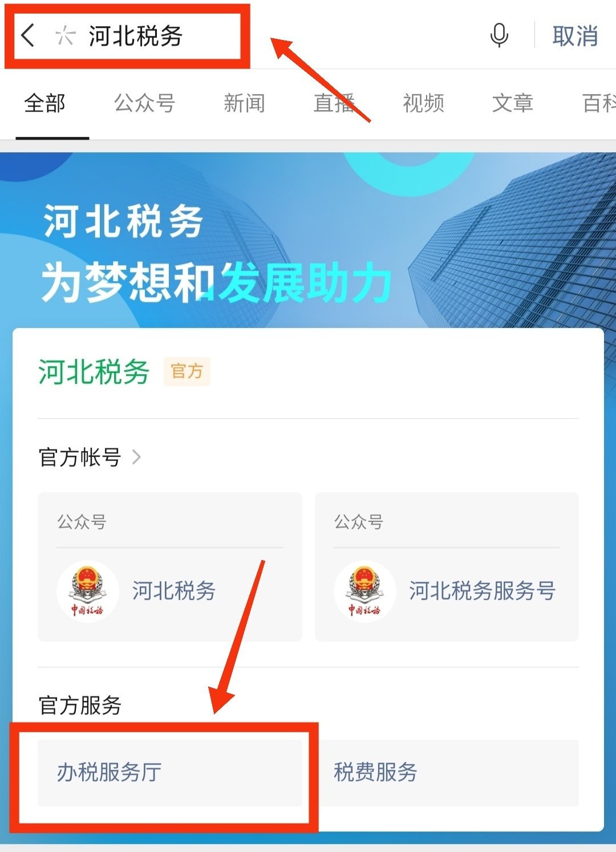
Task: Tap the 河北税务 banner image
Action: click(308, 240)
